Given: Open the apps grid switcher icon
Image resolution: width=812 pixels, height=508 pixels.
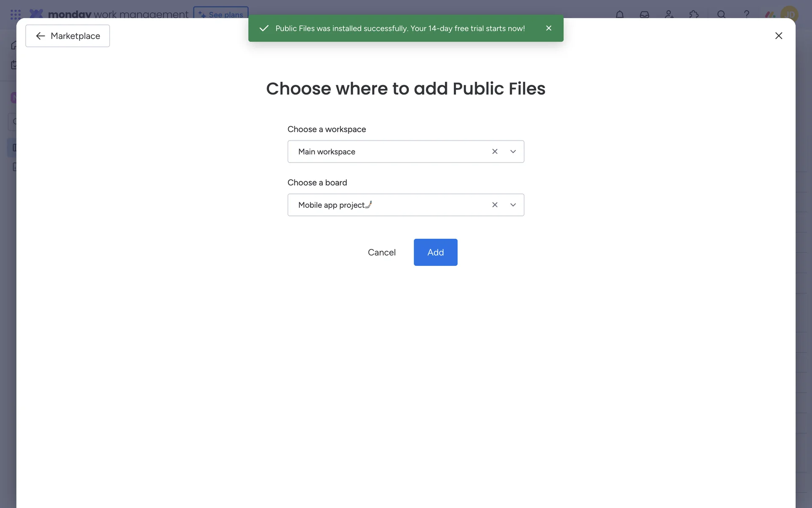Looking at the screenshot, I should 15,14.
